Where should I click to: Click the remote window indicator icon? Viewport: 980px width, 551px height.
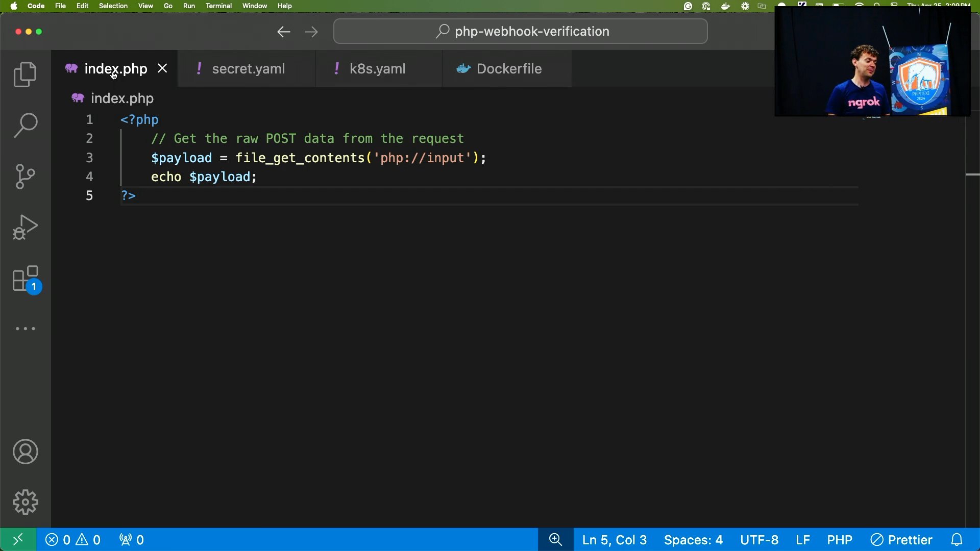tap(18, 540)
